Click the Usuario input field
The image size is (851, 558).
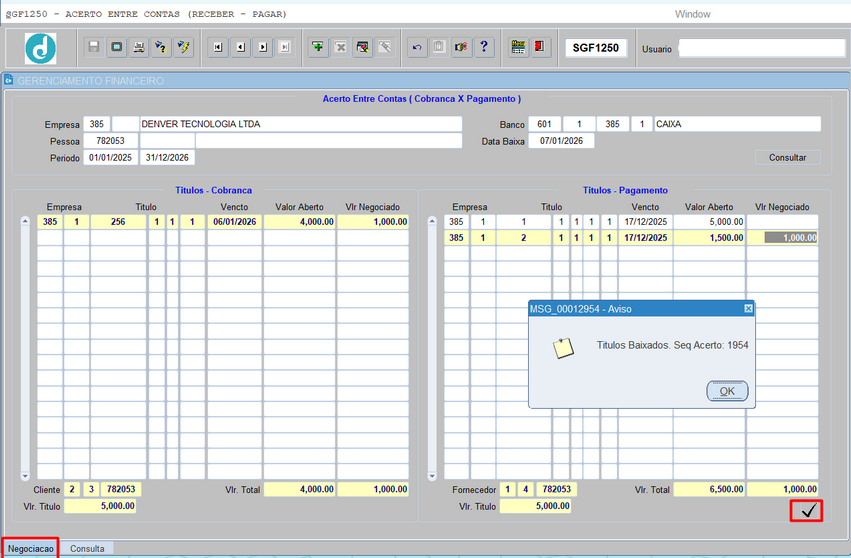click(761, 48)
